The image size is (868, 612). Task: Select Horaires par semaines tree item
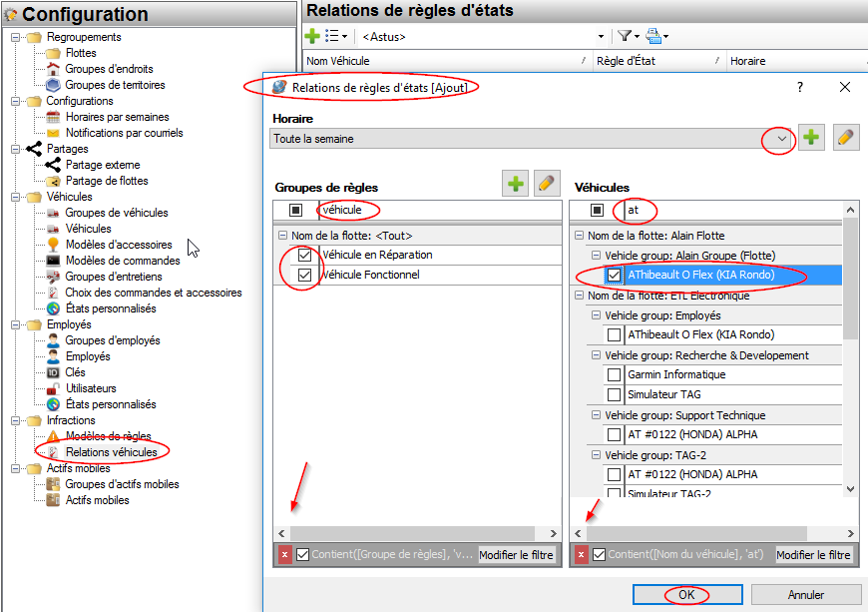coord(117,117)
